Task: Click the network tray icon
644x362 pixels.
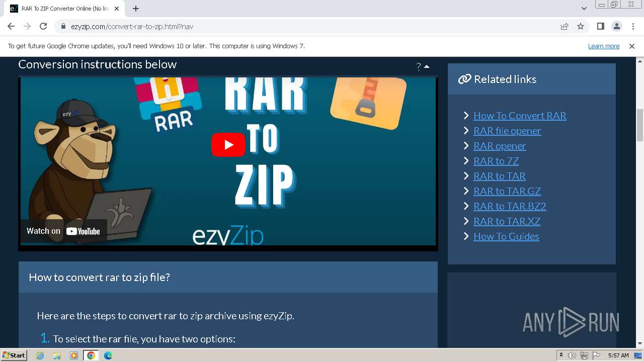Action: coord(584,355)
